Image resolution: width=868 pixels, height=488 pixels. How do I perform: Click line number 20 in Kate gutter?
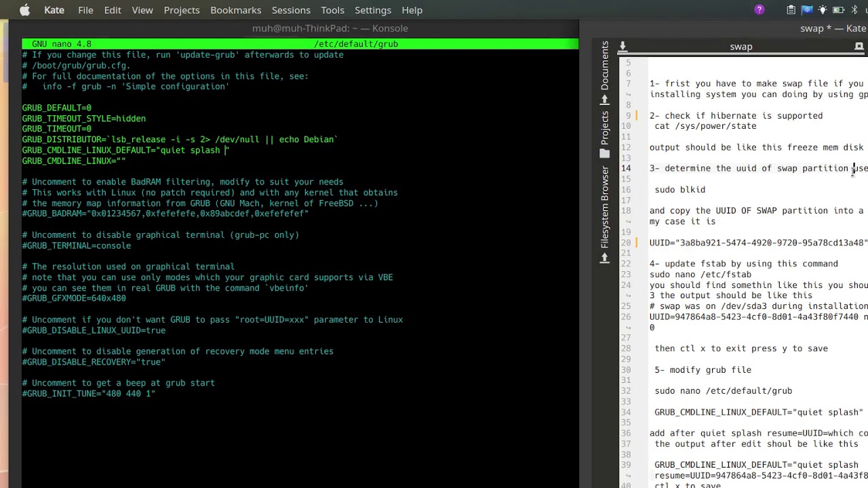coord(626,243)
